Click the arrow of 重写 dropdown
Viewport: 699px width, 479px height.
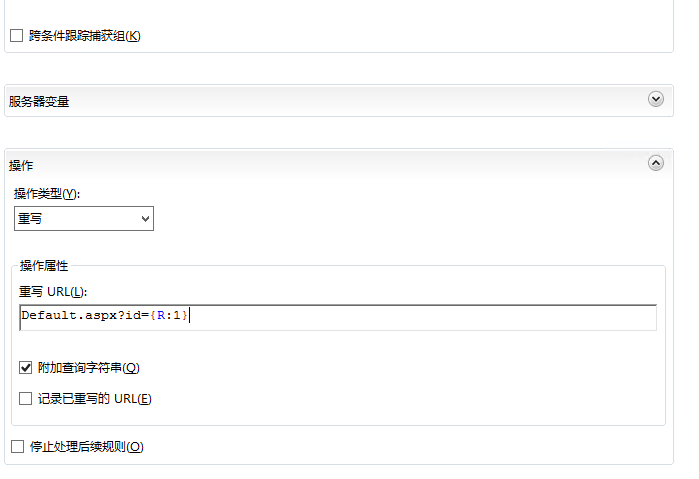pyautogui.click(x=145, y=219)
